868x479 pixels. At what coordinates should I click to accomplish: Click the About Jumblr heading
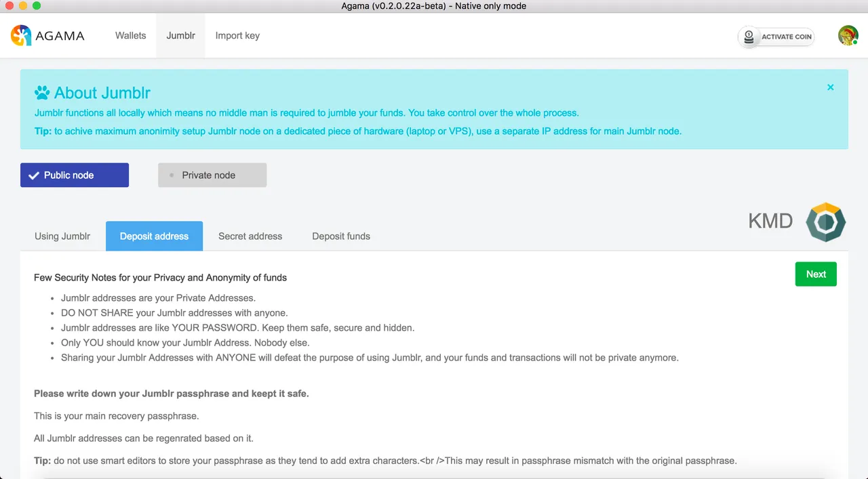pyautogui.click(x=102, y=93)
